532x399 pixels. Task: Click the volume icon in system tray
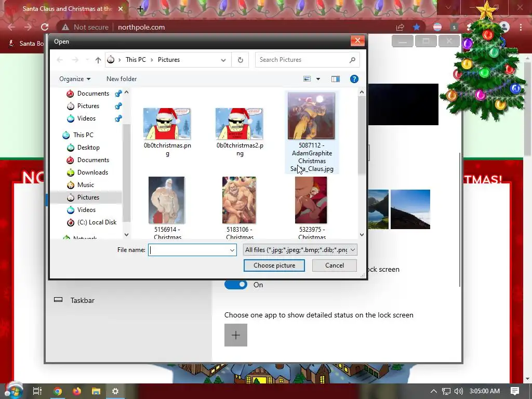click(x=458, y=391)
